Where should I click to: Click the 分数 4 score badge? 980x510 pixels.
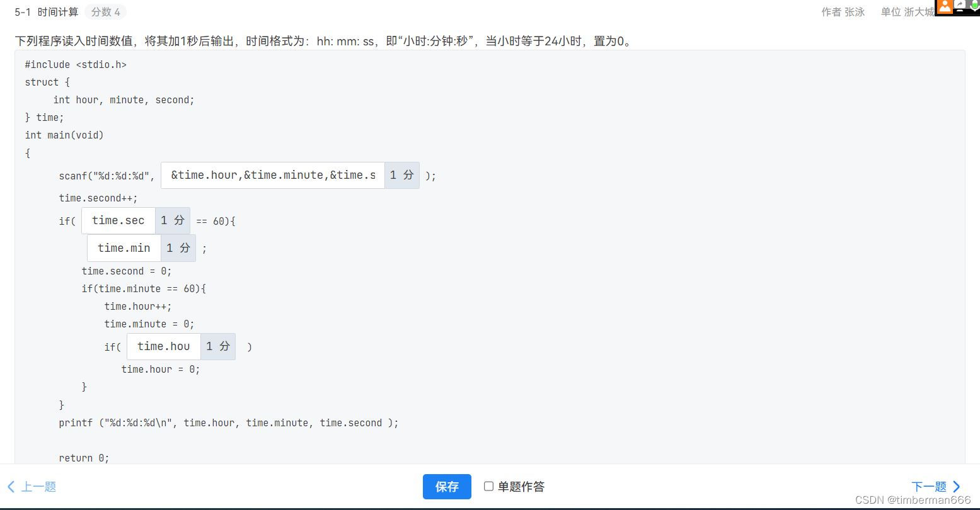click(105, 11)
